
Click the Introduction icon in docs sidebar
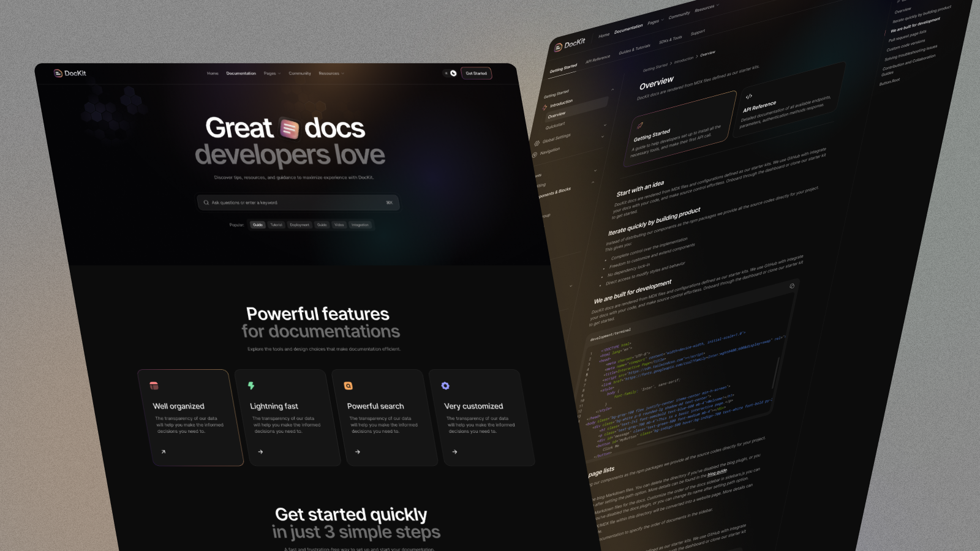pyautogui.click(x=545, y=107)
